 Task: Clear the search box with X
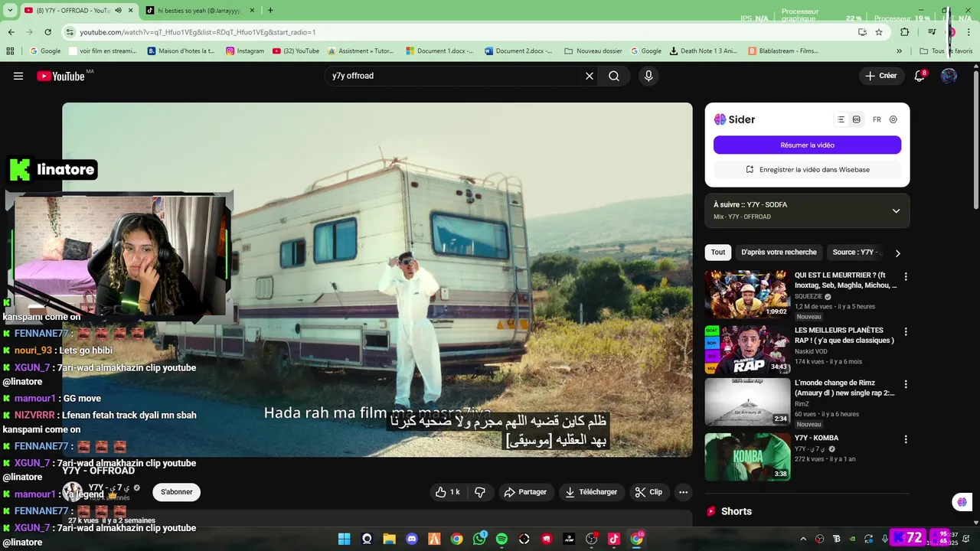coord(590,76)
